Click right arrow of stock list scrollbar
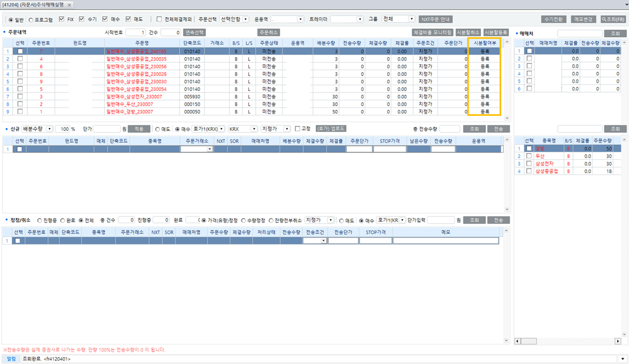The image size is (629, 364). (617, 341)
